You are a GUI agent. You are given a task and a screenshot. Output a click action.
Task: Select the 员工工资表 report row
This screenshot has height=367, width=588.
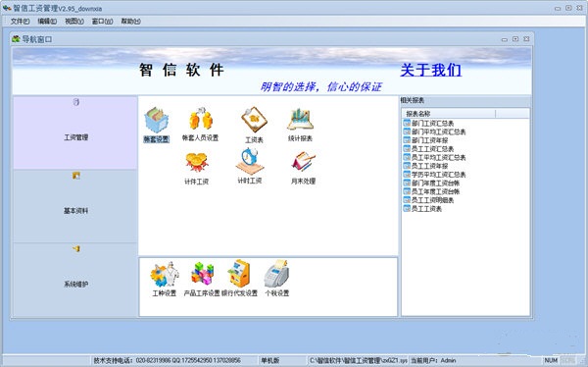pos(422,208)
